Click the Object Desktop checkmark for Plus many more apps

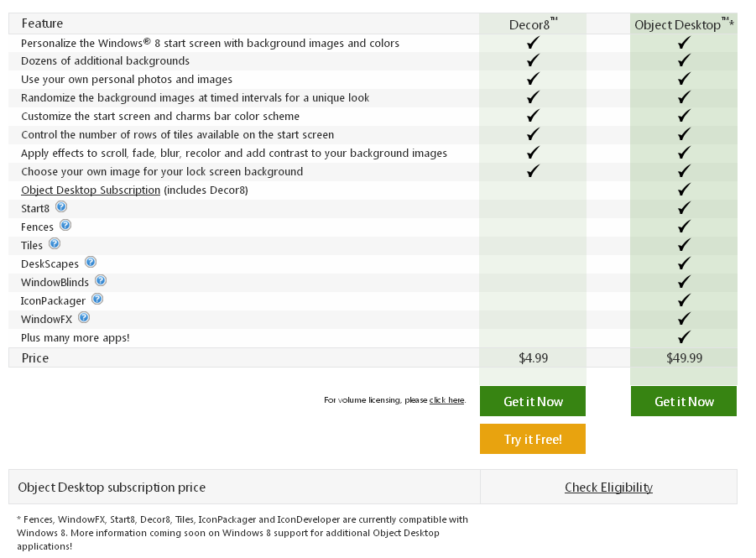coord(684,336)
